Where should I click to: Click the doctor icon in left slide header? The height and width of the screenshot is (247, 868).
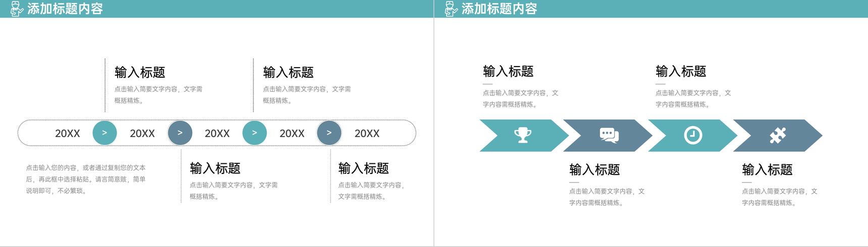(17, 9)
